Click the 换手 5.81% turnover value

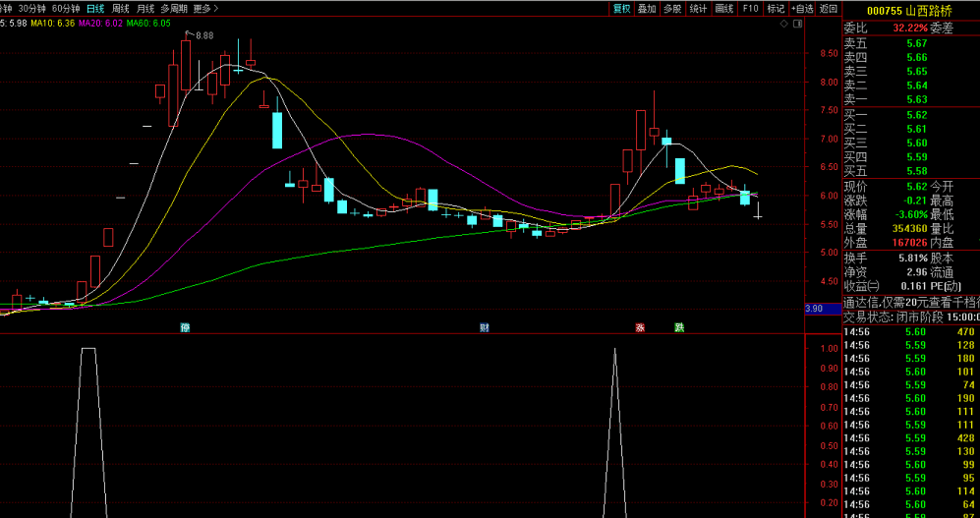[914, 258]
